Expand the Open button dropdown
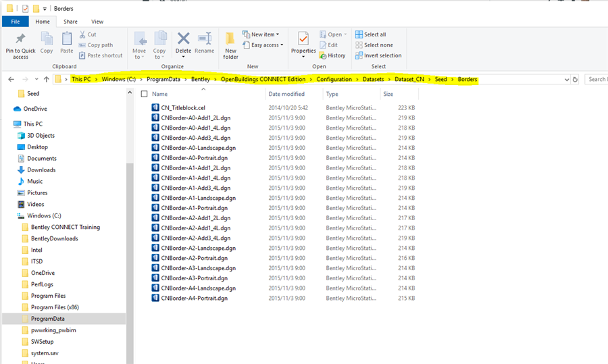The image size is (608, 364). point(345,34)
